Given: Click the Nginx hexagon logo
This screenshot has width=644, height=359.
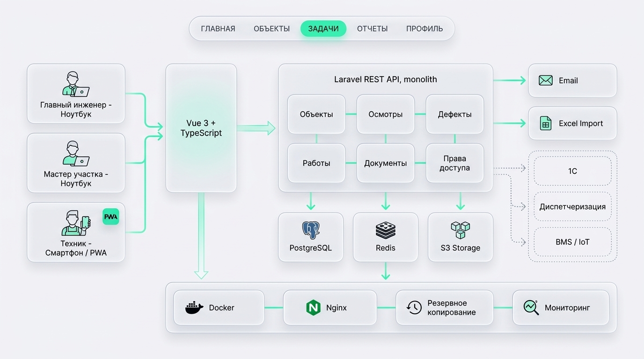Looking at the screenshot, I should pyautogui.click(x=313, y=308).
